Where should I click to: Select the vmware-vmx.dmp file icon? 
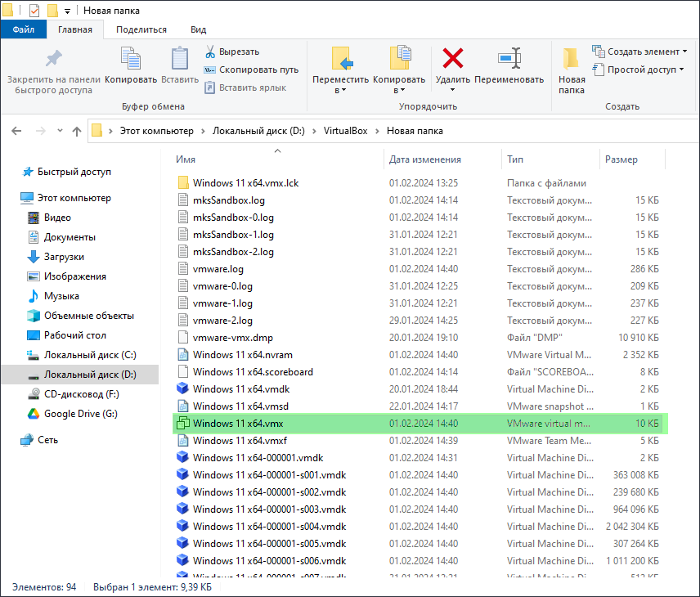click(183, 338)
